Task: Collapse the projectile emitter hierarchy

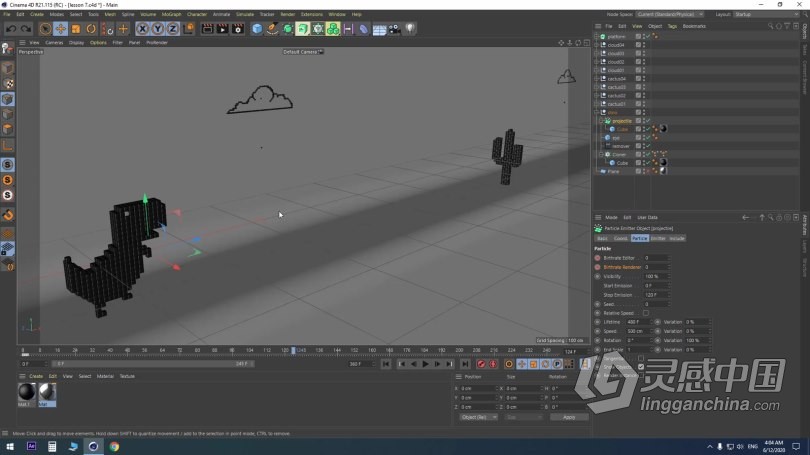Action: (x=601, y=121)
